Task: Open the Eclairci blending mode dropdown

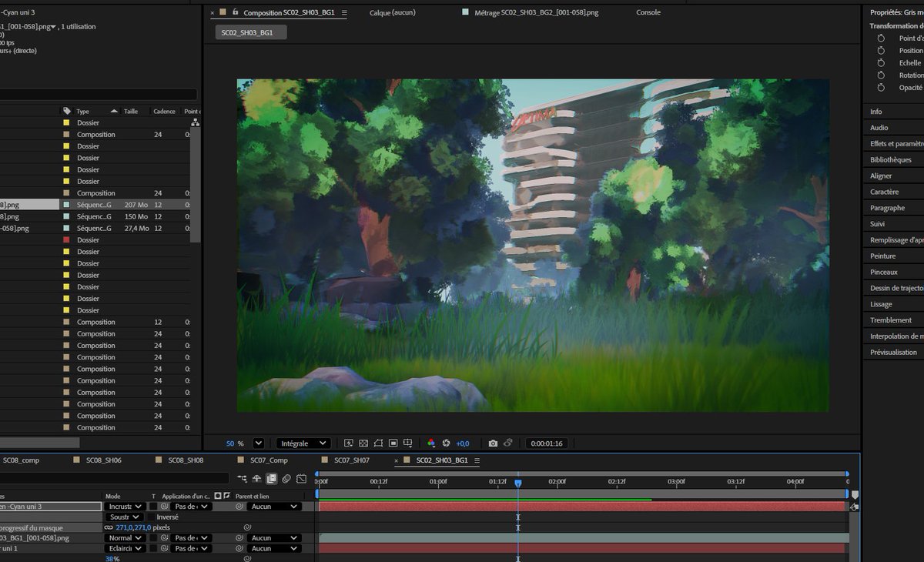Action: tap(125, 549)
